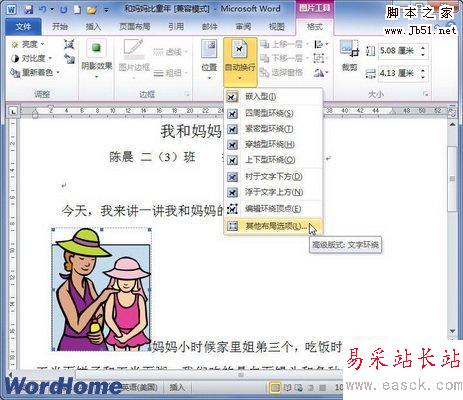Switch to the 邮件 Mailings tab

click(x=210, y=27)
